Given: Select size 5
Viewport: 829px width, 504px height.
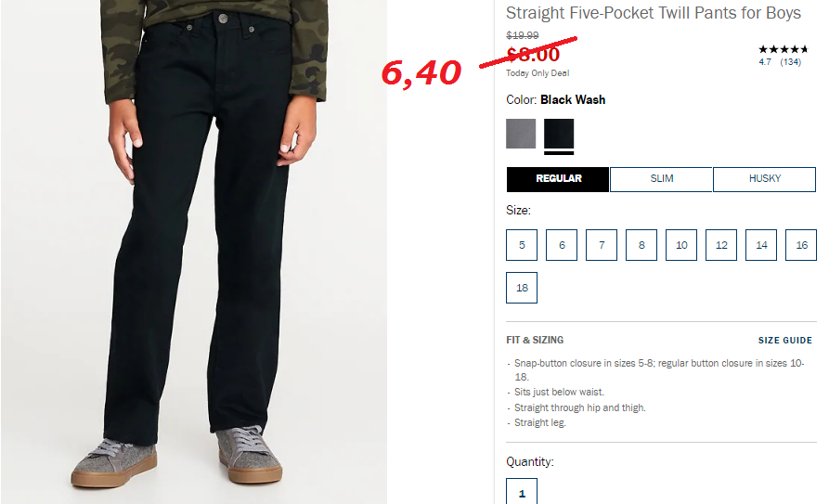Looking at the screenshot, I should 522,245.
